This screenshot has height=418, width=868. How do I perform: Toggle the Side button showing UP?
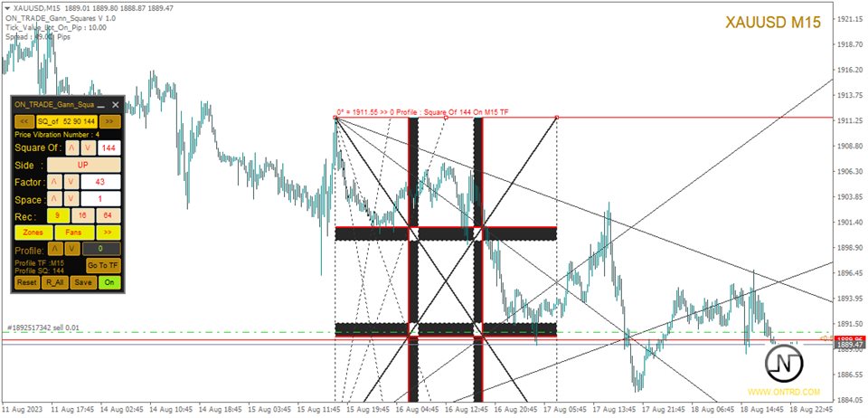click(83, 165)
